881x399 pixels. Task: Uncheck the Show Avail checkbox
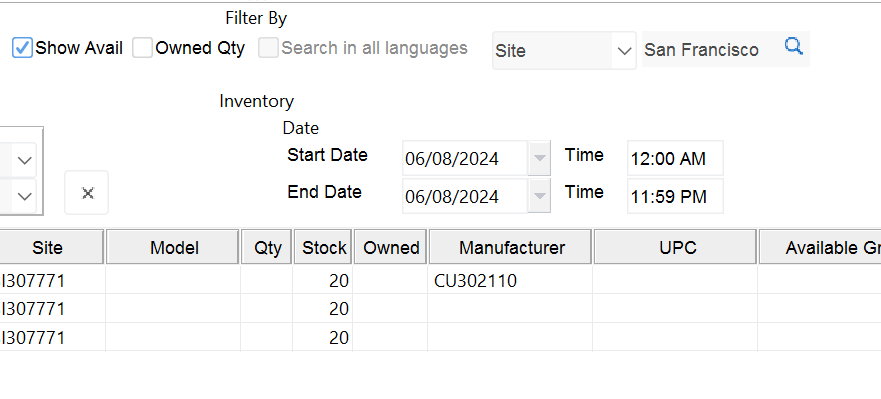click(x=22, y=48)
